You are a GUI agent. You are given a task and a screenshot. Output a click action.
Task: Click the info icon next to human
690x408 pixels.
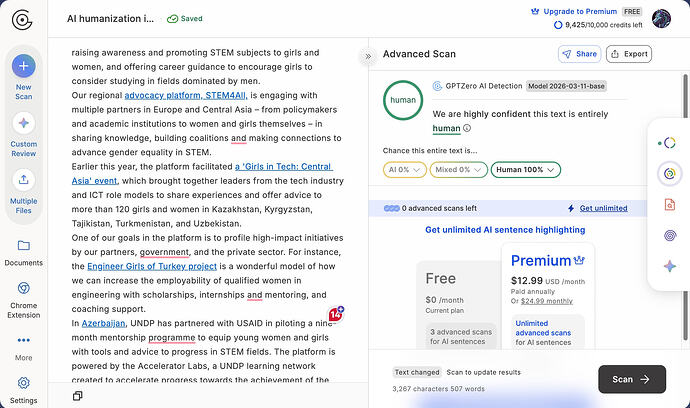click(467, 128)
